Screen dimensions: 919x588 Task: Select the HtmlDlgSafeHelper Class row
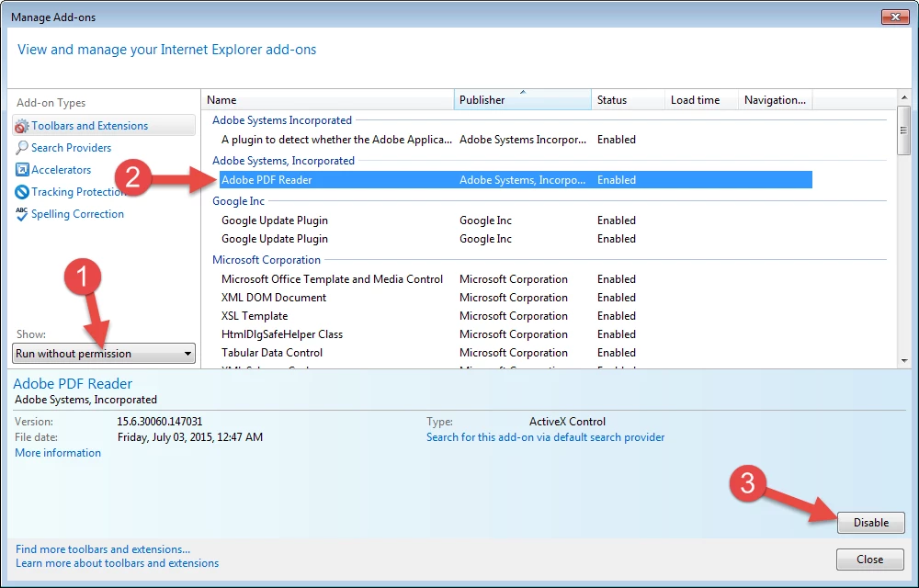coord(516,334)
